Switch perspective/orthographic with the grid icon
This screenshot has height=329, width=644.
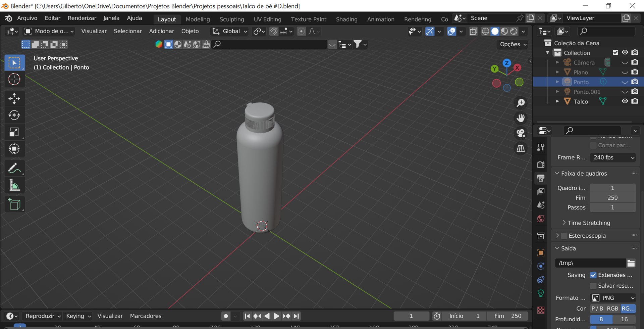[x=521, y=148]
